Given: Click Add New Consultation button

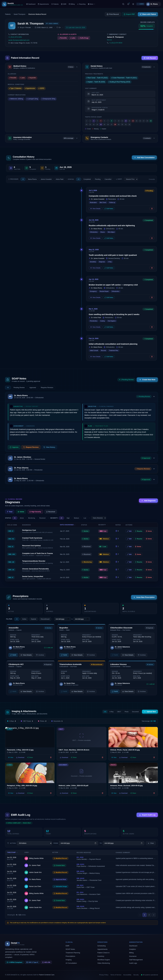Looking at the screenshot, I should pos(144,157).
